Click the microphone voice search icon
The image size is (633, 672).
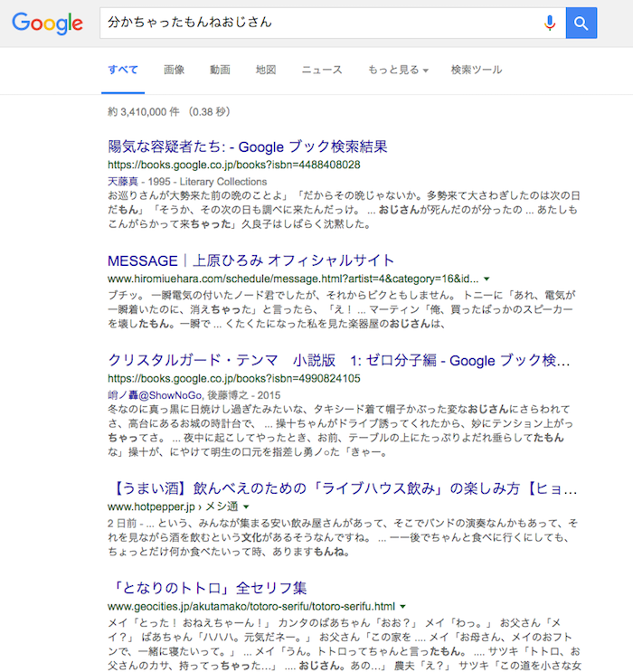click(549, 23)
